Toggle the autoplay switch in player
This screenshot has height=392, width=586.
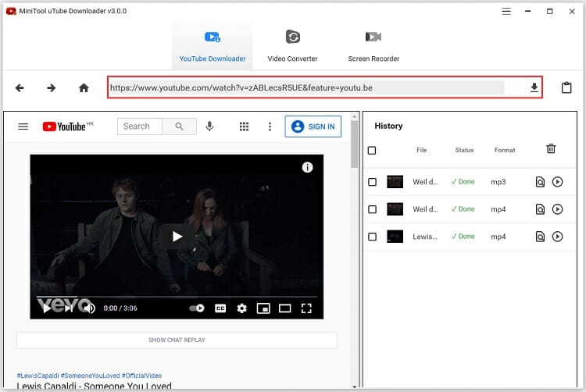pyautogui.click(x=197, y=308)
